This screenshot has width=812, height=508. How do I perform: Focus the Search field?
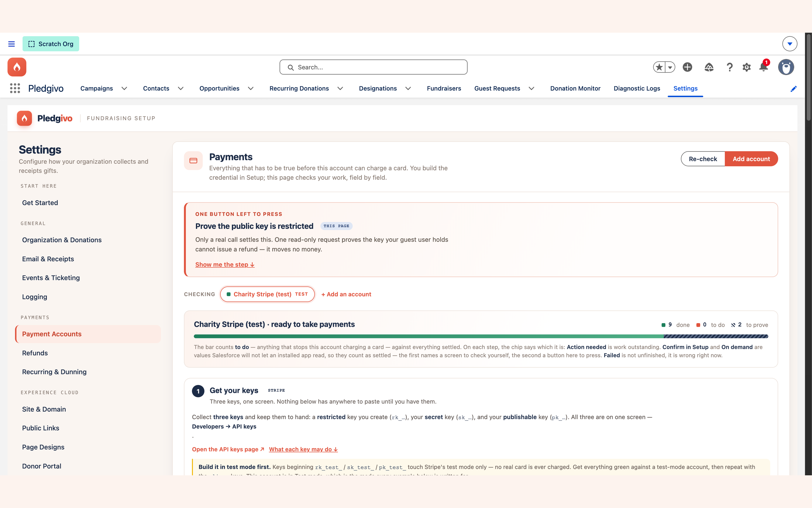coord(373,67)
